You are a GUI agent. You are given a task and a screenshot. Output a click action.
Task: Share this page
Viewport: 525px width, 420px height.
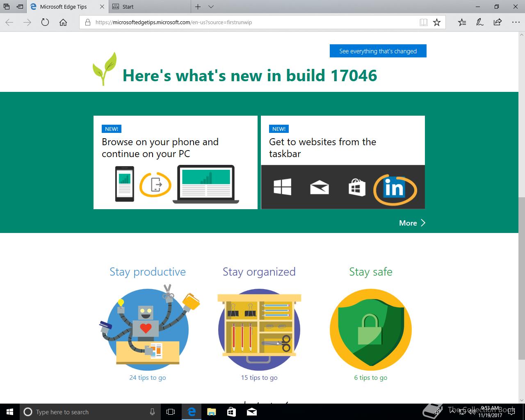click(498, 23)
